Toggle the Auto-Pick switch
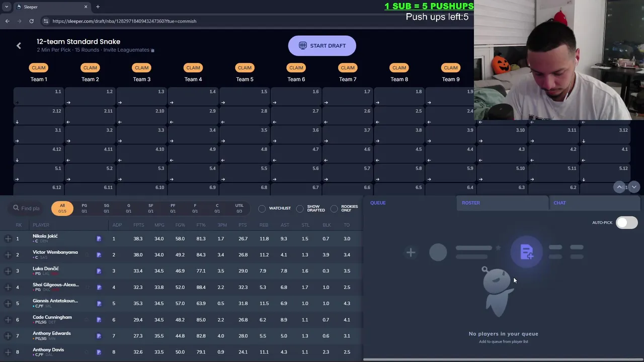644x362 pixels. point(626,223)
